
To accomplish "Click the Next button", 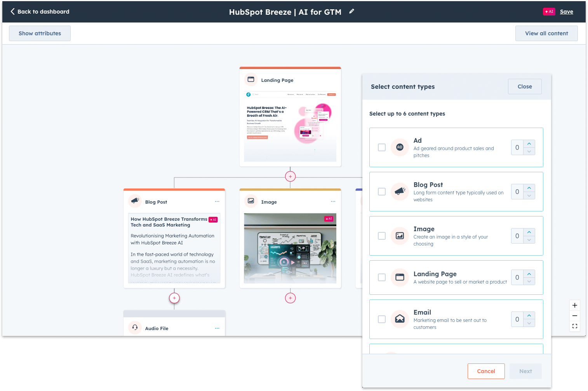I will 525,371.
